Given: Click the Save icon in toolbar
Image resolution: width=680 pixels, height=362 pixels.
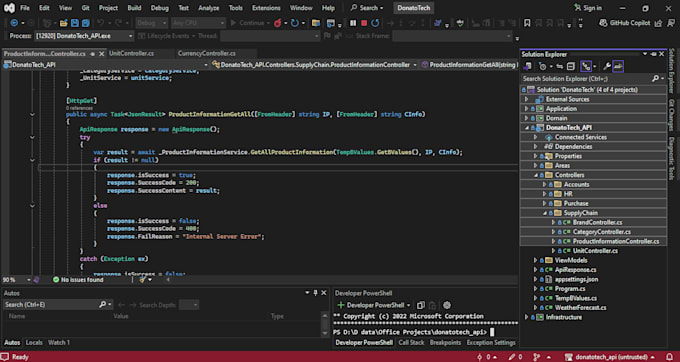Looking at the screenshot, I should [75, 23].
